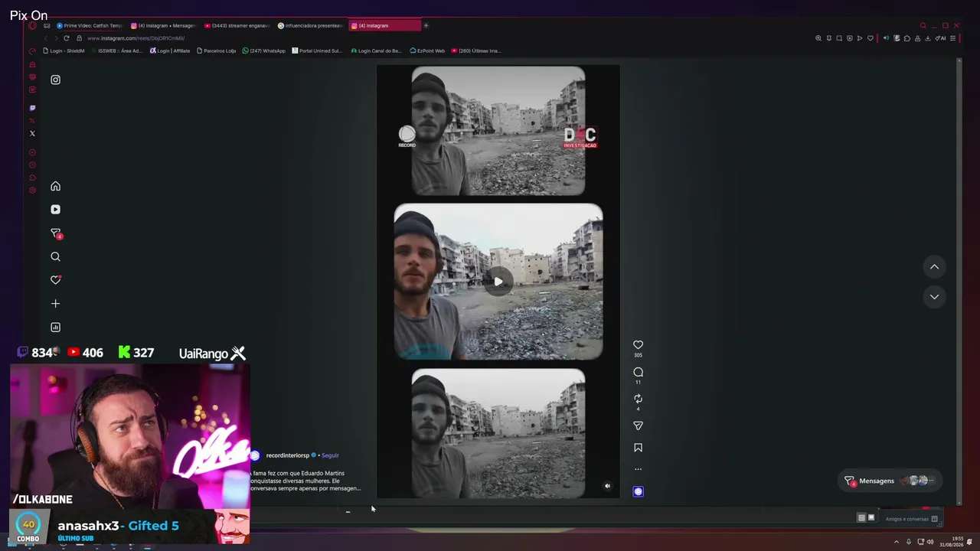Open the Login Canal do Be... bookmark
980x551 pixels.
(376, 51)
